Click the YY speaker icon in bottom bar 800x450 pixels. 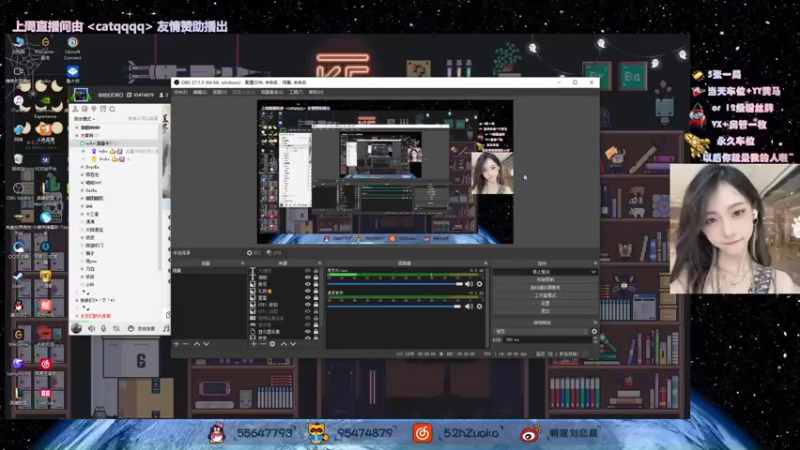(91, 329)
